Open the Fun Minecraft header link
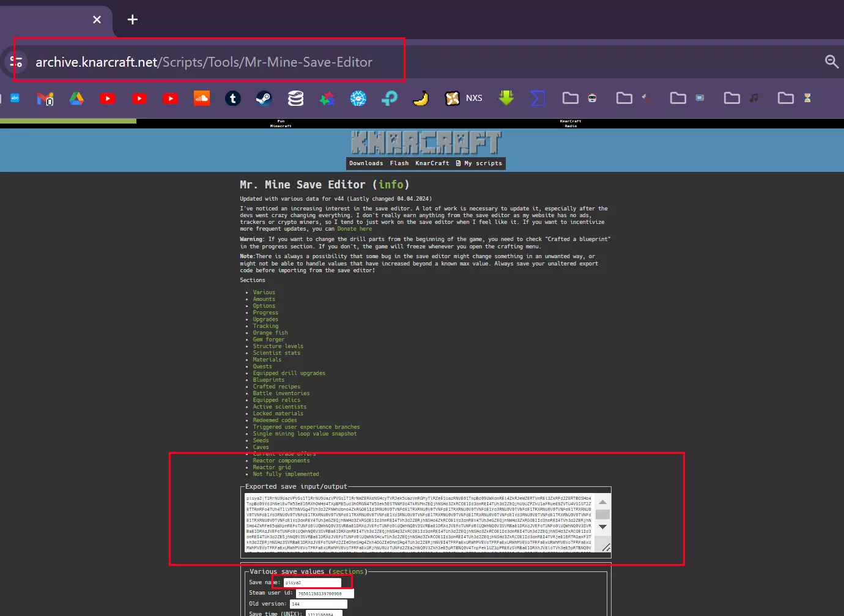 (281, 124)
